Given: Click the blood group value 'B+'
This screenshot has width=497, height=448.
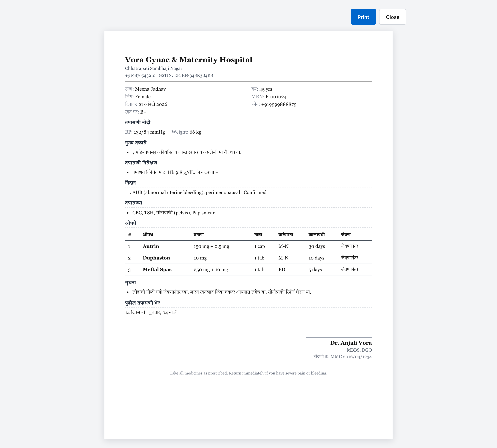Looking at the screenshot, I should (143, 112).
